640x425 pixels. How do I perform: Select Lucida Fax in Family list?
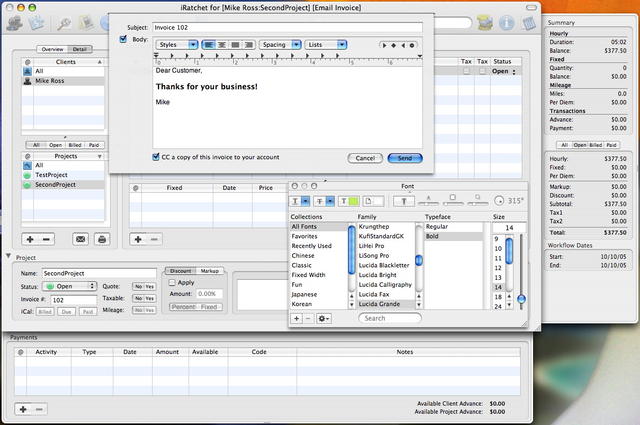pyautogui.click(x=386, y=294)
